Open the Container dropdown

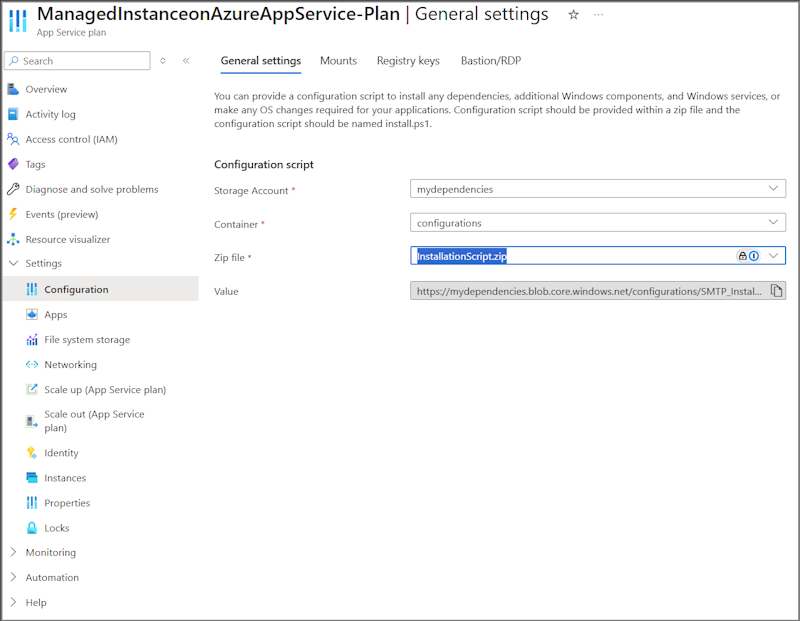point(773,222)
